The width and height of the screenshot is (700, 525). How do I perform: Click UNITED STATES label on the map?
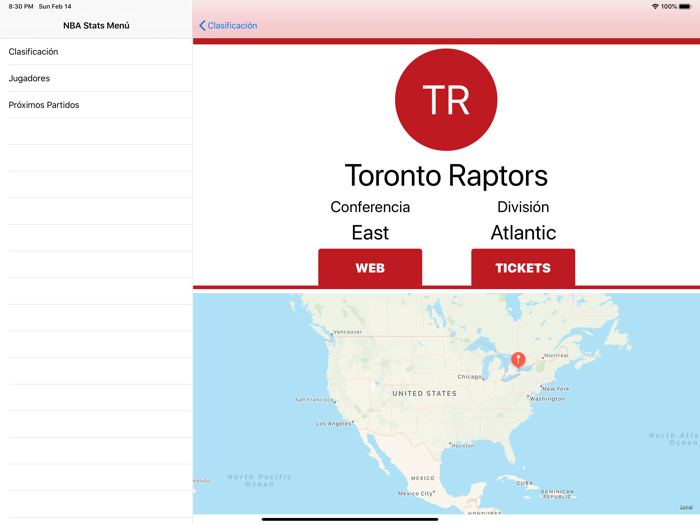click(425, 393)
